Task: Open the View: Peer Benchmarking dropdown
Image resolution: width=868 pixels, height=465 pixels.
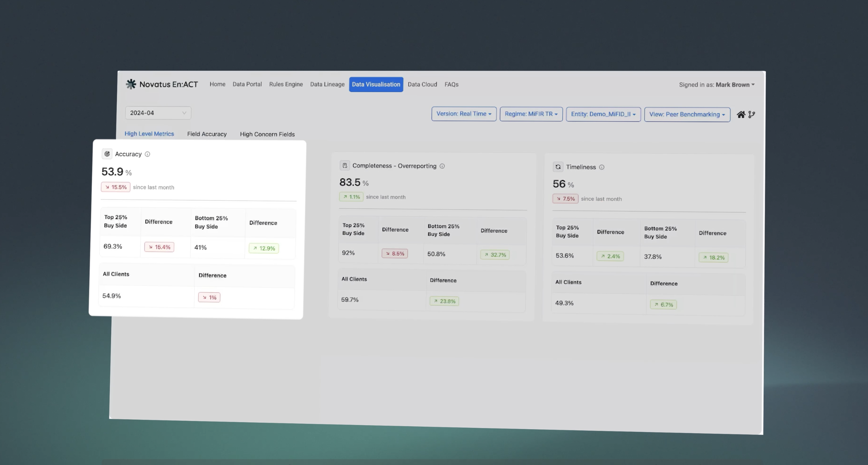Action: click(x=687, y=115)
